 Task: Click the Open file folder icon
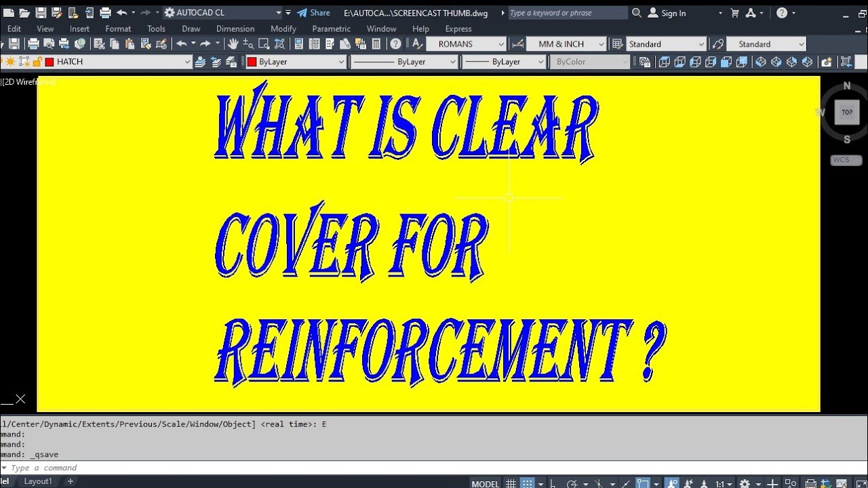pyautogui.click(x=24, y=13)
